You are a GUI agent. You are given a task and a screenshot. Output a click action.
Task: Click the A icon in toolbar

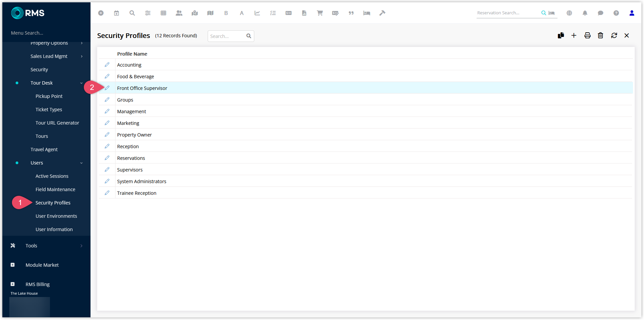click(242, 13)
